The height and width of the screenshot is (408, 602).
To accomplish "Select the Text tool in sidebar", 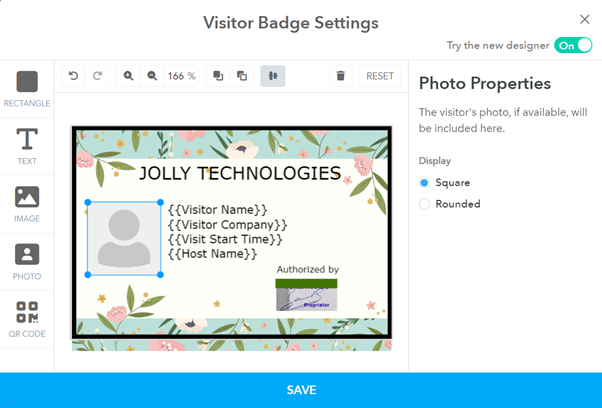I will click(27, 146).
